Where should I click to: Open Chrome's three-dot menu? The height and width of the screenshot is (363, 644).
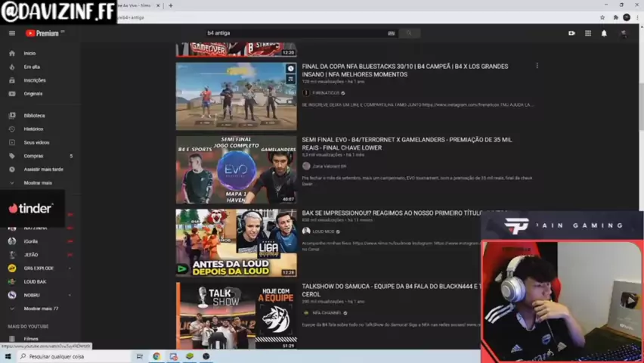(x=637, y=17)
